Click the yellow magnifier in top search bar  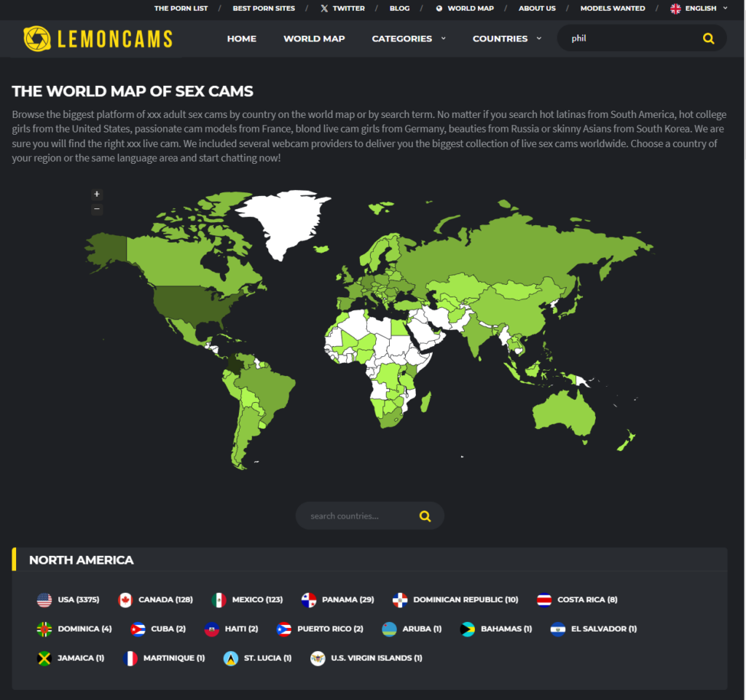[708, 39]
